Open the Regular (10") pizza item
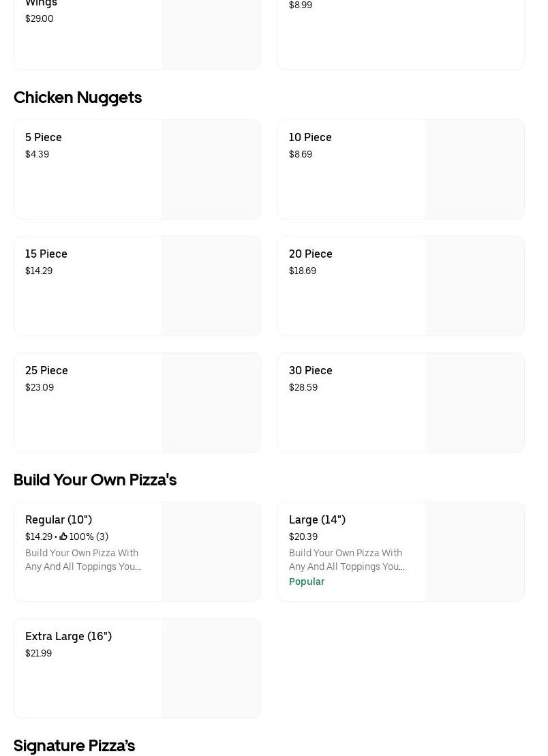 pyautogui.click(x=59, y=519)
